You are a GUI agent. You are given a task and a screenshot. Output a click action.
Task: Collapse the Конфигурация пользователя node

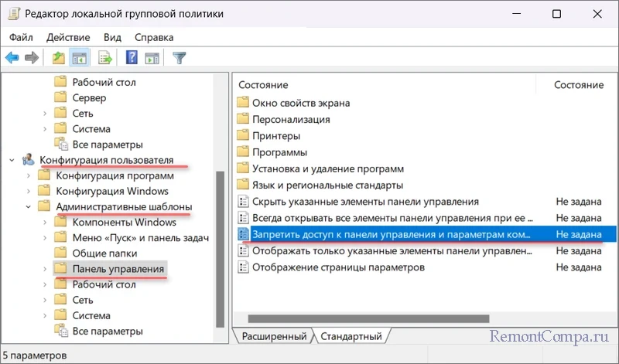12,160
